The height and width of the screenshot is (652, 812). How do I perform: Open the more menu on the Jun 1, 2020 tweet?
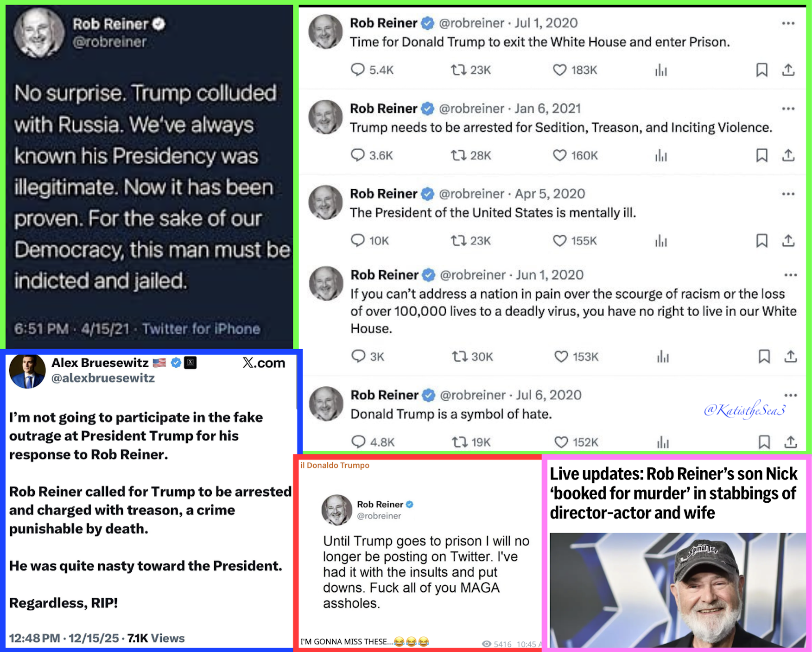[x=790, y=275]
